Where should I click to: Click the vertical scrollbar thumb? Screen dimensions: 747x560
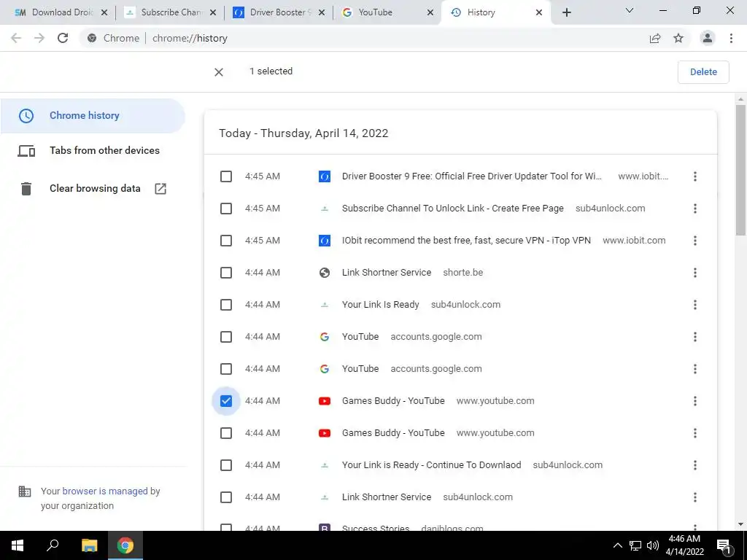740,170
